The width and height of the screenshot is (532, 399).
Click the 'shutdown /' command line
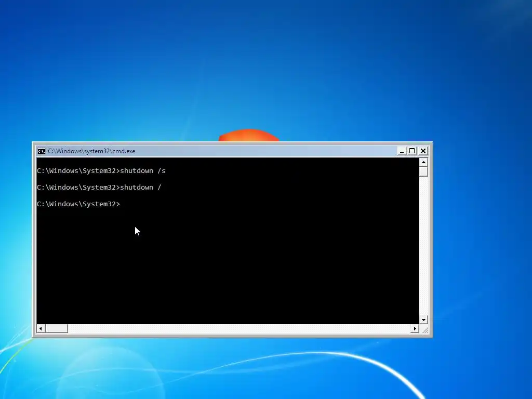point(99,187)
